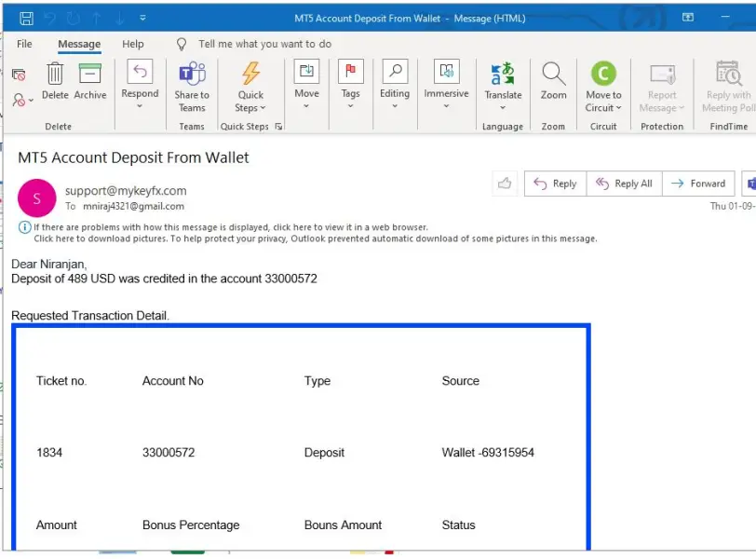Click the Save icon in title bar
The width and height of the screenshot is (756, 559).
click(x=26, y=18)
